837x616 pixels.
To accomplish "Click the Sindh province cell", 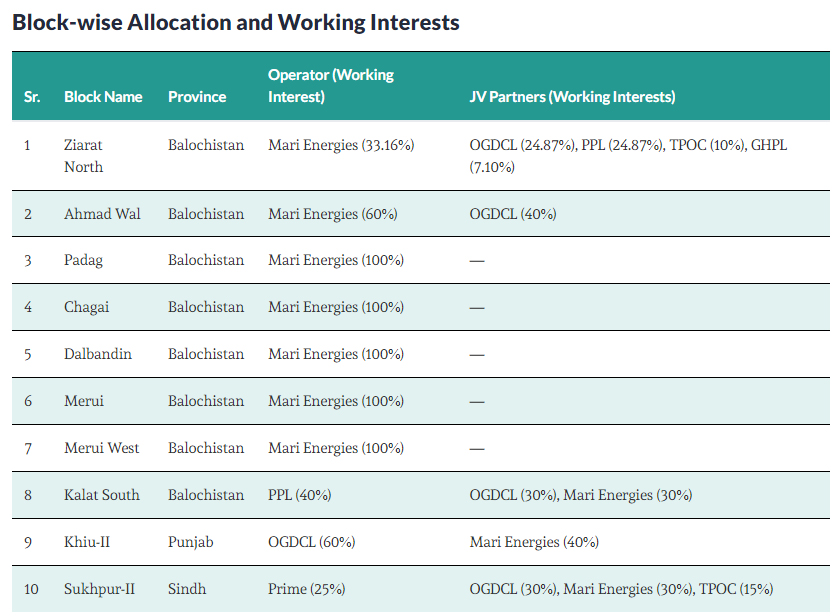I will 187,589.
